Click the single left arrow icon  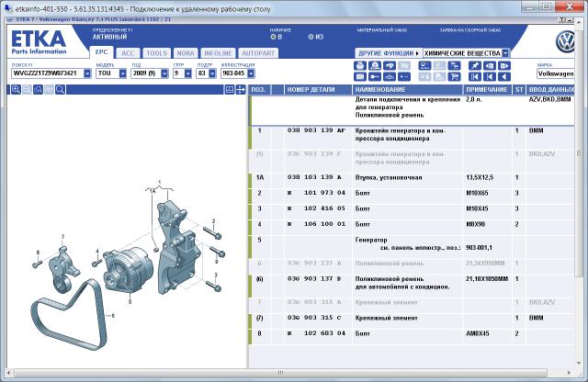[x=504, y=77]
